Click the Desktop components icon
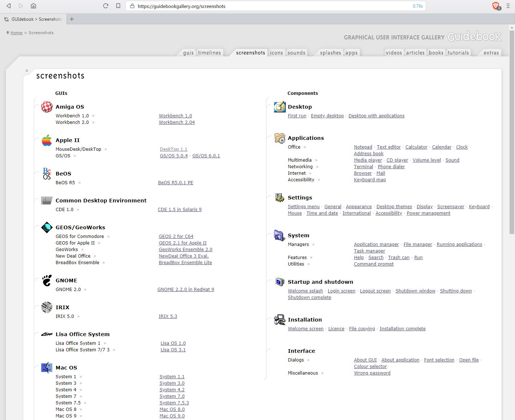The height and width of the screenshot is (420, 515). coord(279,107)
